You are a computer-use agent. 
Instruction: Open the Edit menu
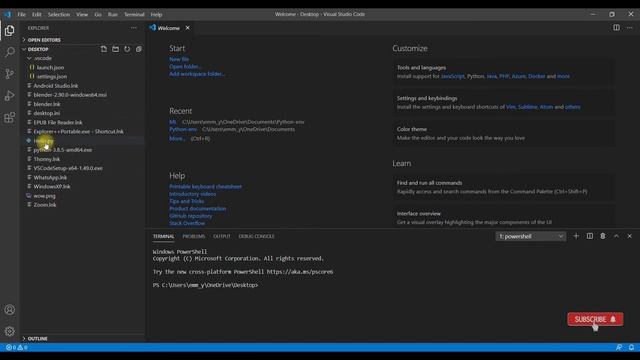[37, 14]
